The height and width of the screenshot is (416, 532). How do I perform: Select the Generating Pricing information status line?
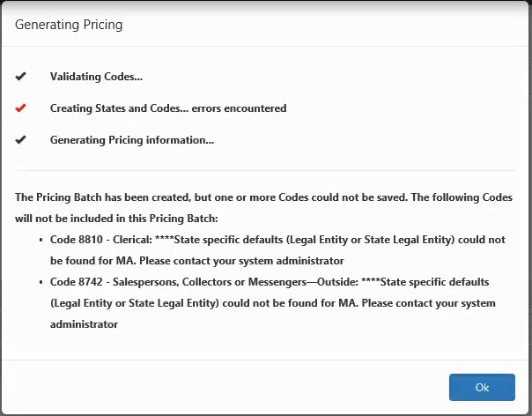(x=132, y=140)
